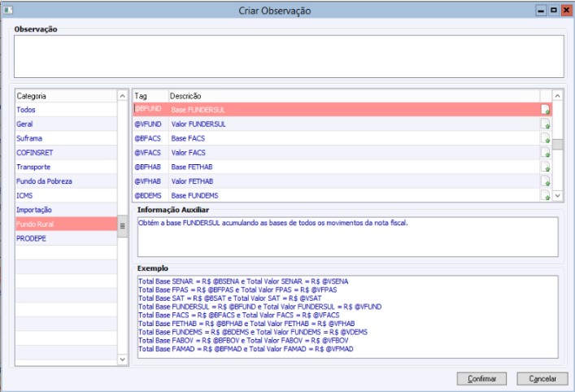Viewport: 575px width, 392px height.
Task: Click the @VFACS tag cell
Action: tap(150, 153)
